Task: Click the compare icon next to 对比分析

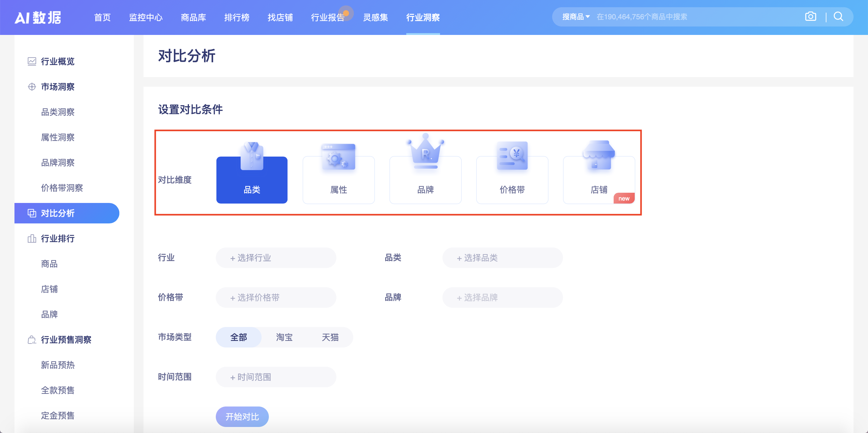Action: [31, 213]
